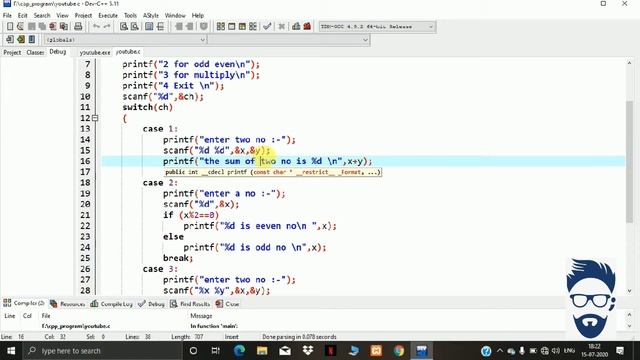The image size is (640, 360).
Task: Launch Google Chrome from the taskbar
Action: tap(399, 351)
